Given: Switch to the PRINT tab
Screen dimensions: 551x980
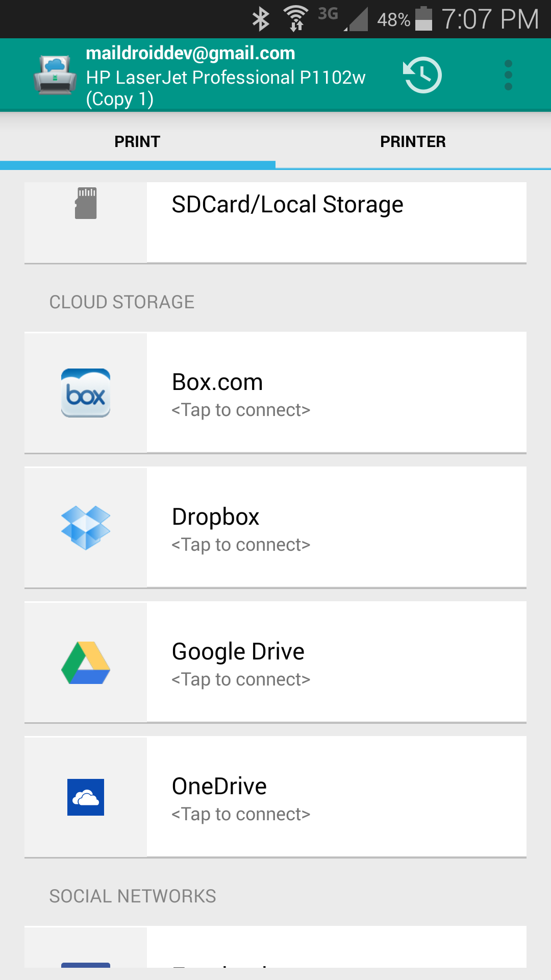Looking at the screenshot, I should (x=137, y=141).
